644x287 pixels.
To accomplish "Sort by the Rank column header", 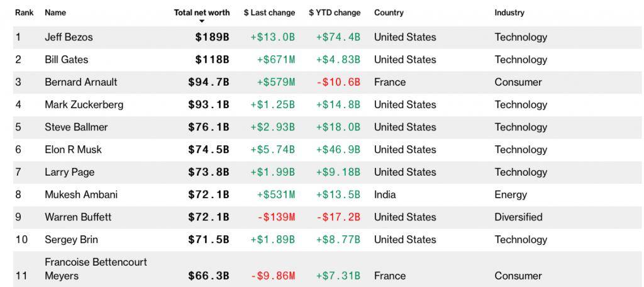I will 24,13.
